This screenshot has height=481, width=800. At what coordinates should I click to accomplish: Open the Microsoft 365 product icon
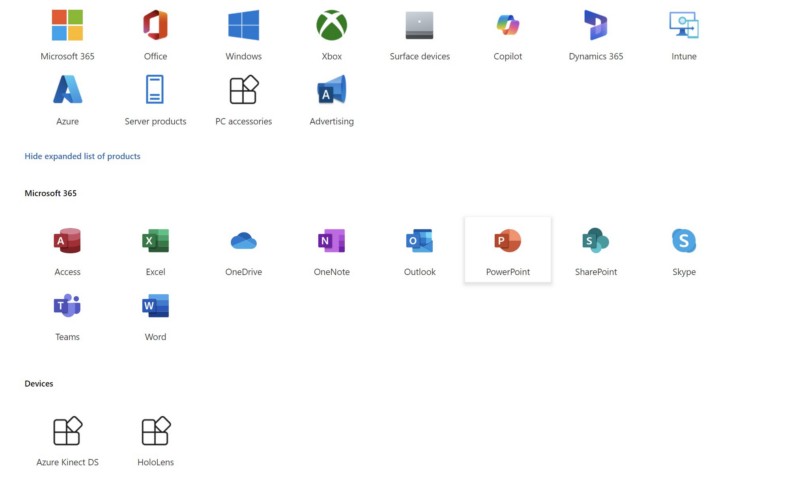pos(67,25)
